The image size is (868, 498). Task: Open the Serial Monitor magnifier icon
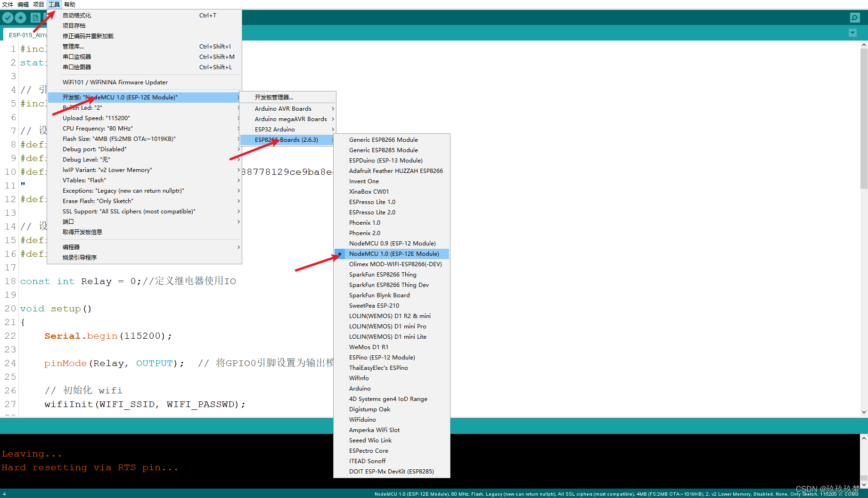pyautogui.click(x=855, y=17)
